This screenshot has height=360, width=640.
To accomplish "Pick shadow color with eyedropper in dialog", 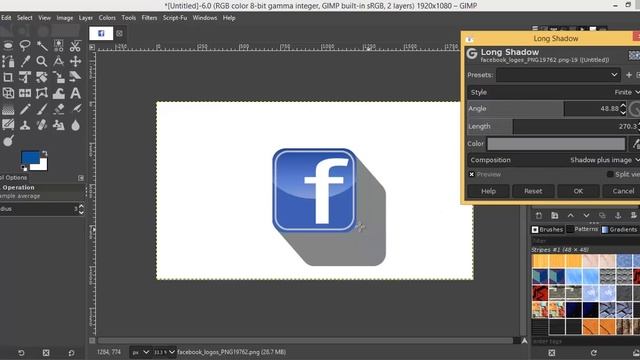I will coord(636,144).
